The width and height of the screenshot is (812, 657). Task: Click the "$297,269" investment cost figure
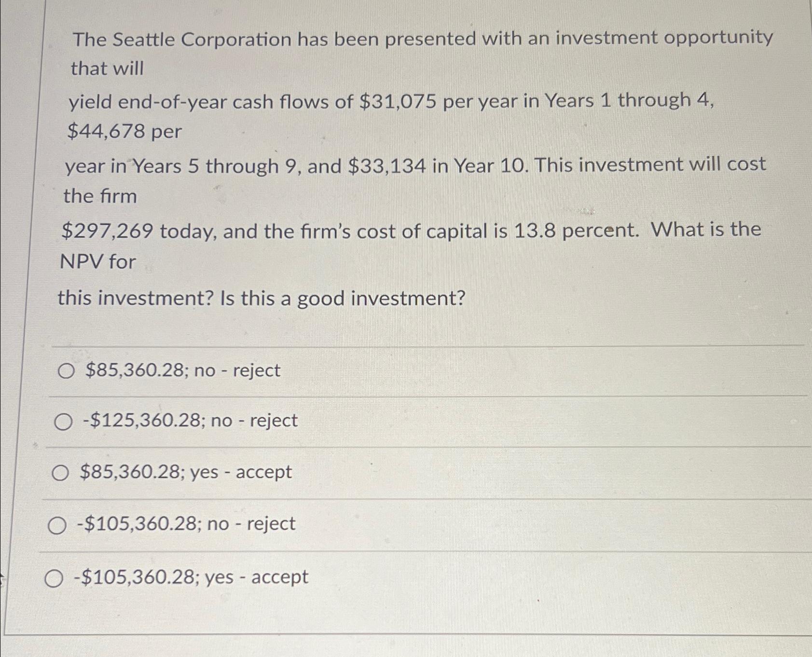(x=108, y=232)
